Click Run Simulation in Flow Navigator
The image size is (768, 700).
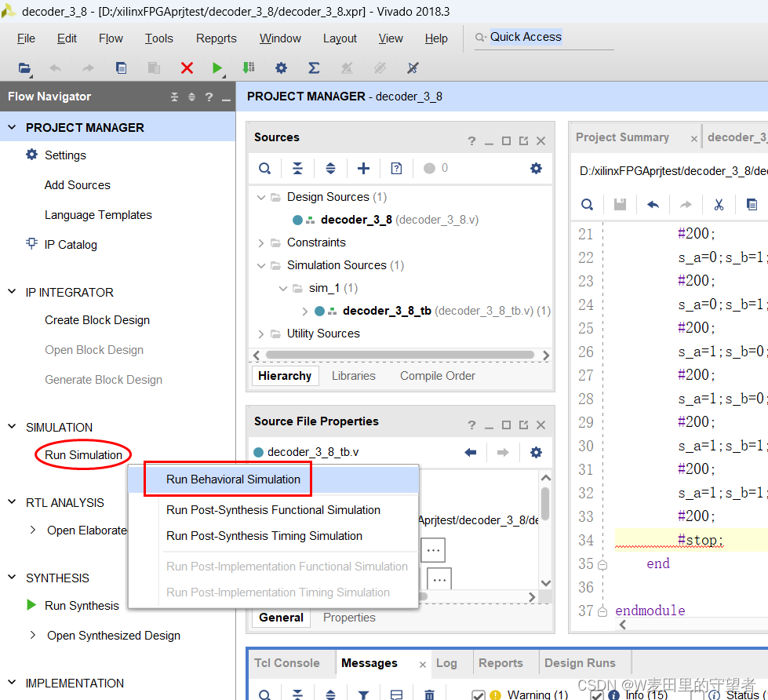[83, 455]
